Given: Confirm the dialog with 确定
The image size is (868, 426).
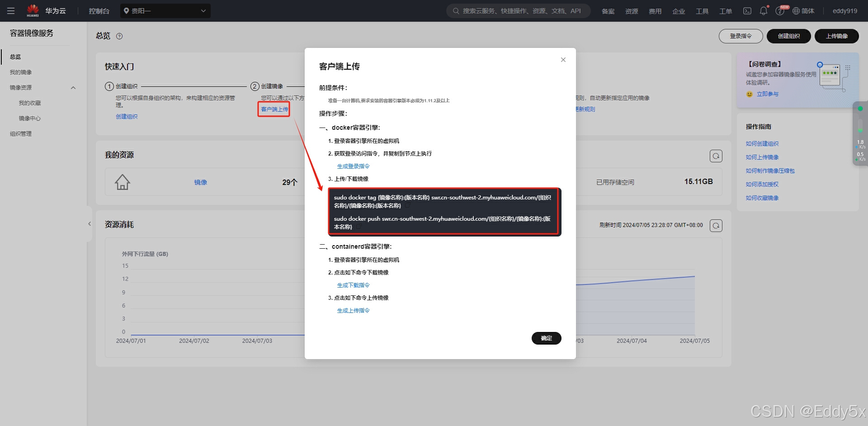Looking at the screenshot, I should [546, 338].
